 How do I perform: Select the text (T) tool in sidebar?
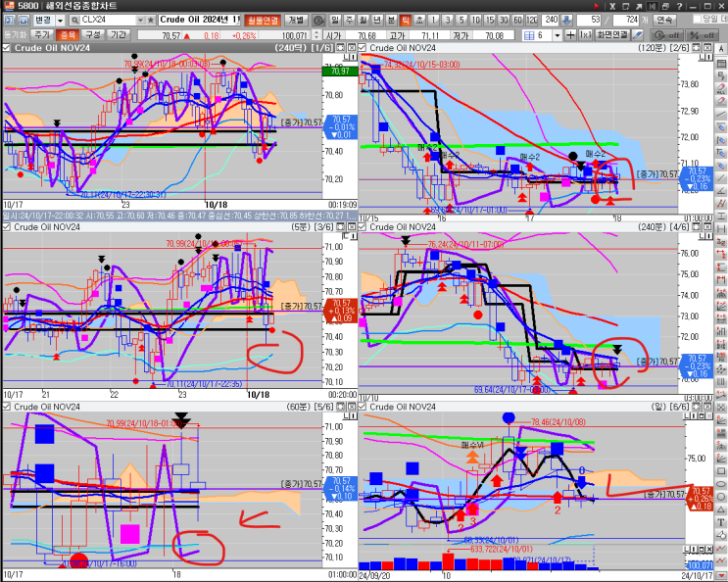tap(721, 522)
